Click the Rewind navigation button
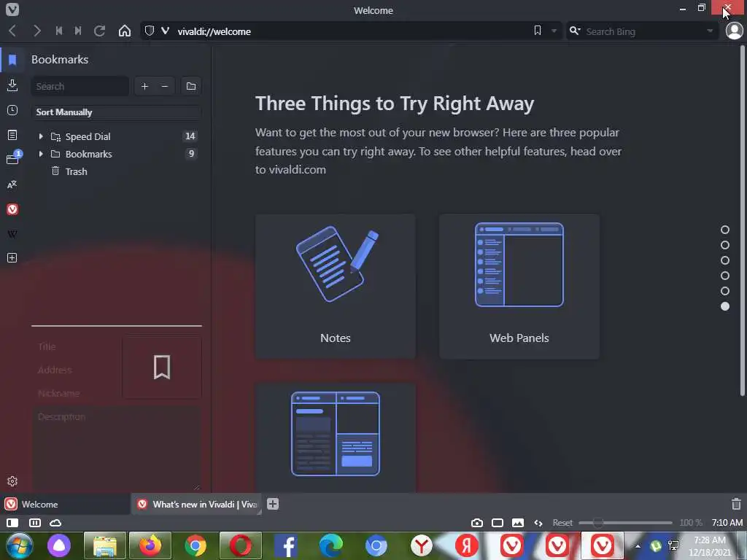 point(59,31)
